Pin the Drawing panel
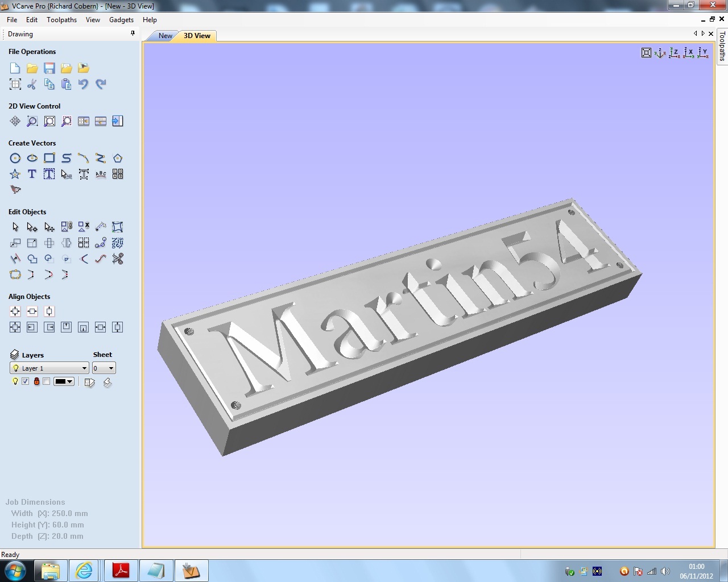 point(133,34)
